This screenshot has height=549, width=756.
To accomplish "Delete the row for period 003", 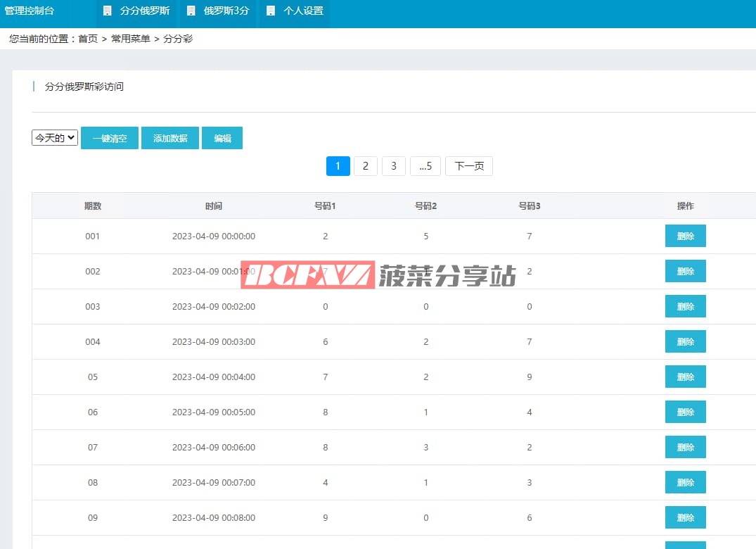I will (x=685, y=307).
